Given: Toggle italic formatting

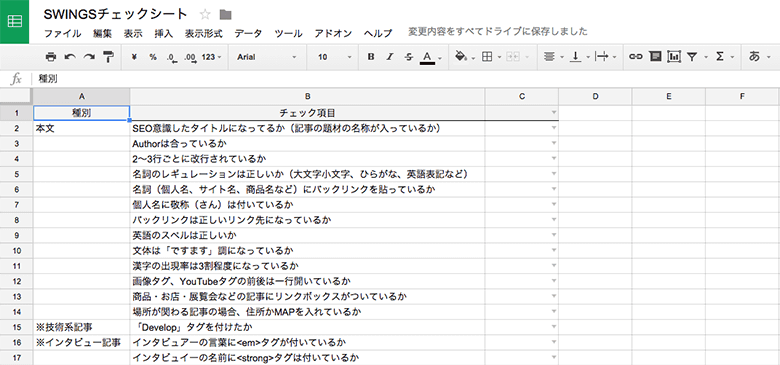Looking at the screenshot, I should pyautogui.click(x=390, y=57).
